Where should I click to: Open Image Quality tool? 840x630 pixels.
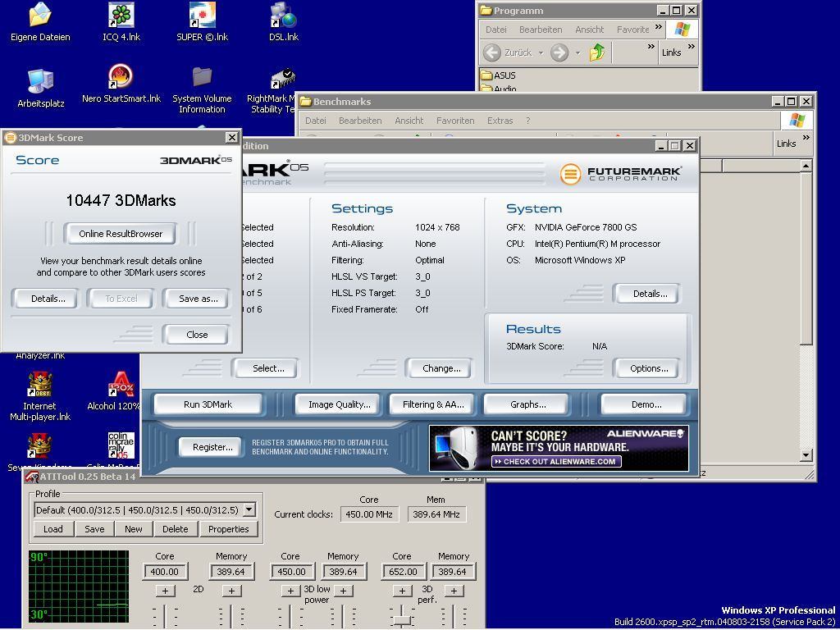(339, 404)
